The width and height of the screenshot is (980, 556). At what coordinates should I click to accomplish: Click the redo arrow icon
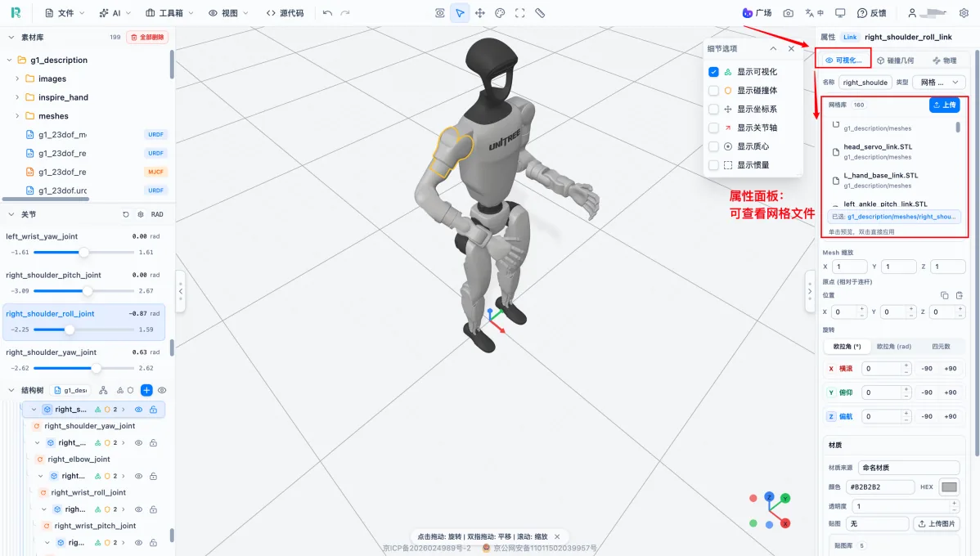pos(345,13)
